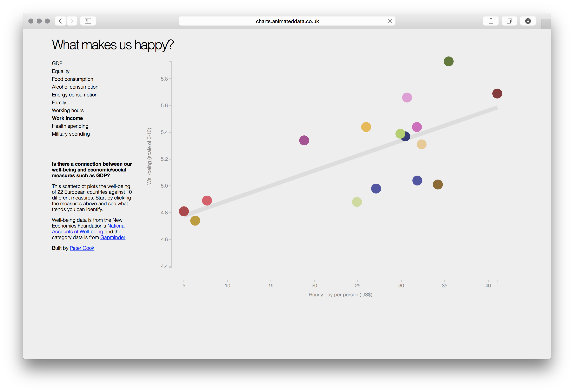Select the Equality measure

click(60, 71)
